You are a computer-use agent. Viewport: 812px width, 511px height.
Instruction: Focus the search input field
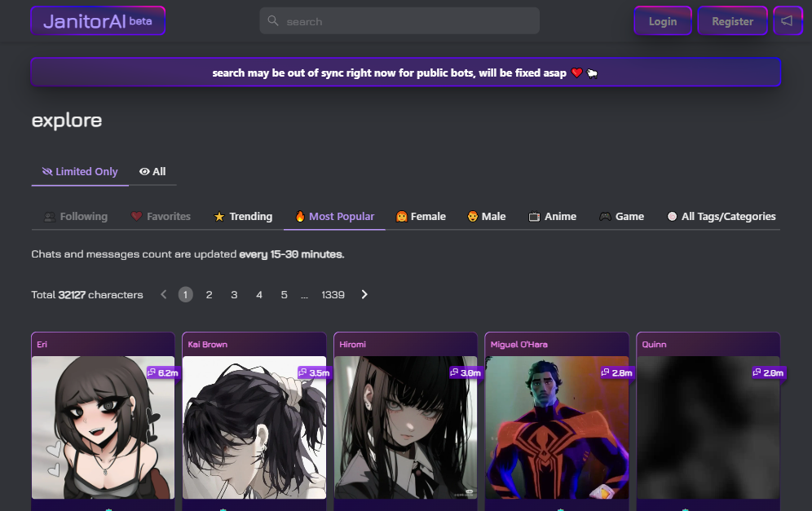(x=399, y=20)
